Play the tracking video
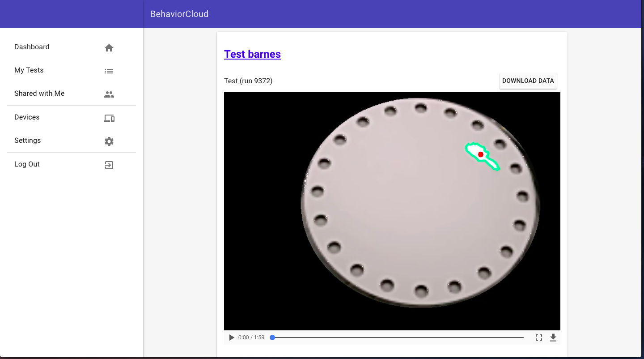Image resolution: width=644 pixels, height=359 pixels. 232,338
